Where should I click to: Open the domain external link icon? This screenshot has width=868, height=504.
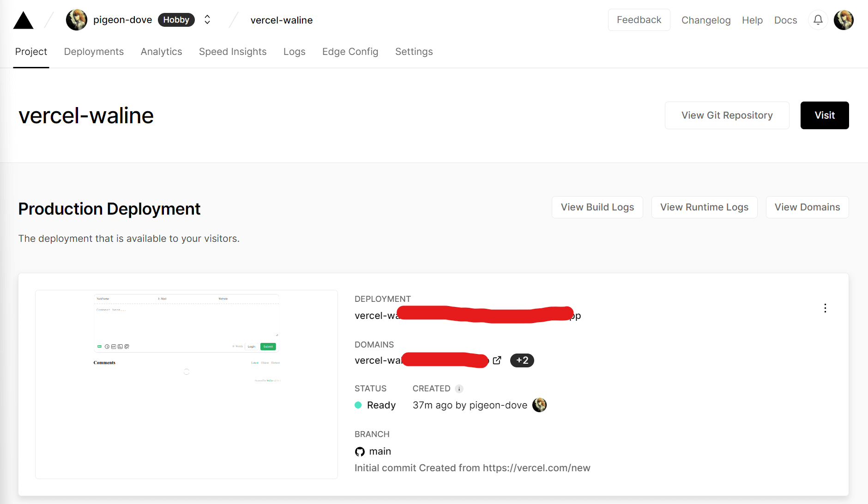pyautogui.click(x=497, y=360)
